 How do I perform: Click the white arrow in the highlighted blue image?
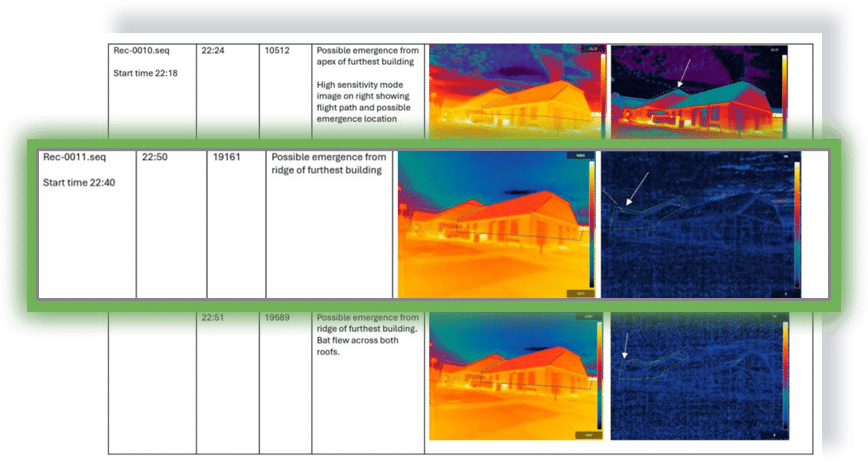(x=637, y=188)
